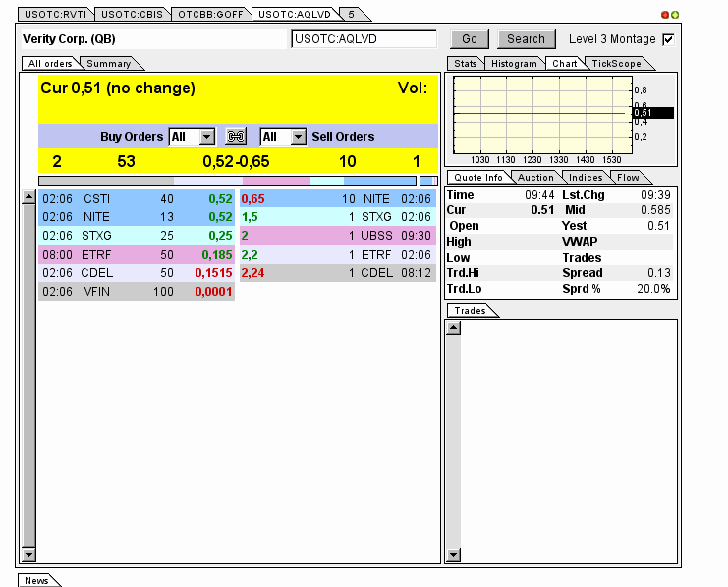Click the green status dot indicator
728x587 pixels.
coord(675,15)
